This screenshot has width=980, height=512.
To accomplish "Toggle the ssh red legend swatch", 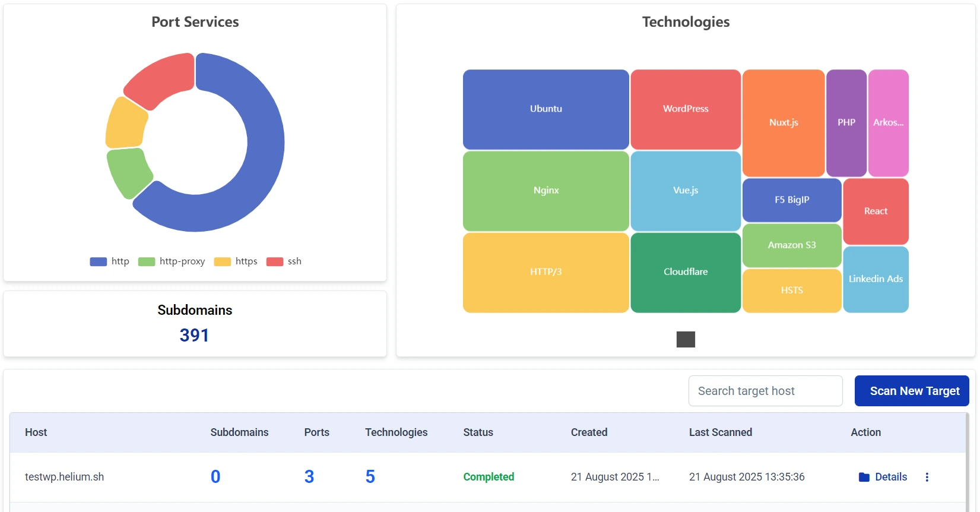I will click(x=275, y=261).
